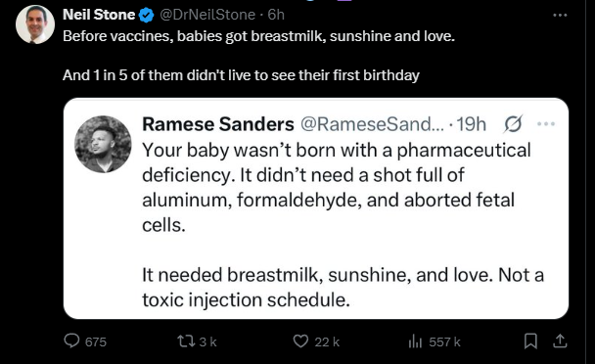Viewport: 595px width, 364px height.
Task: Open replies via the comment bubble icon
Action: coord(71,341)
